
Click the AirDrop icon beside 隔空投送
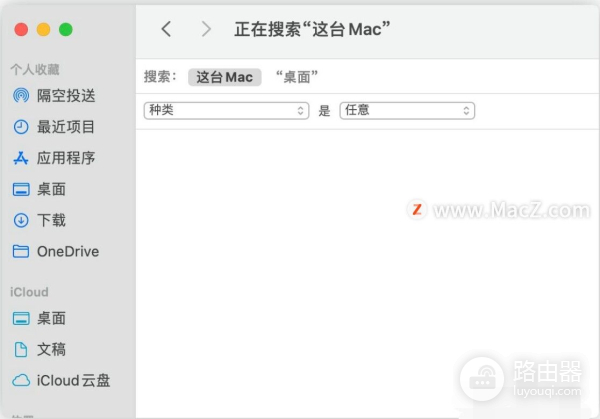(21, 95)
